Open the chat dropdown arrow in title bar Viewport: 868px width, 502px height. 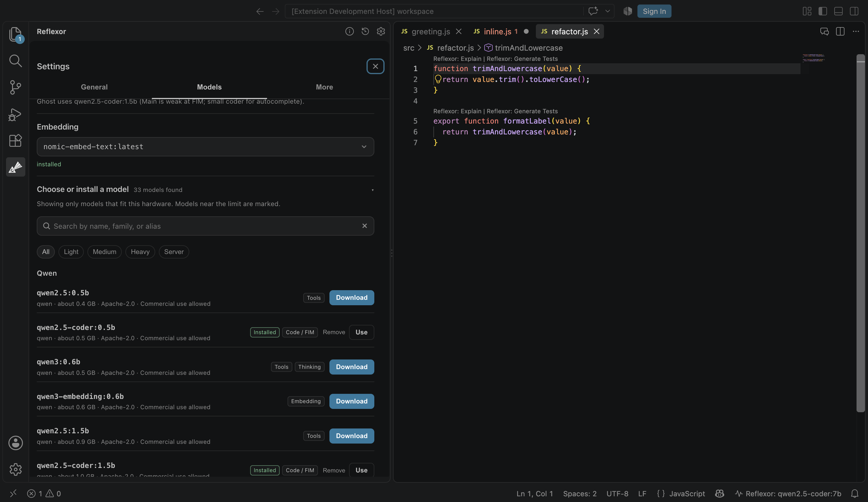pyautogui.click(x=607, y=11)
